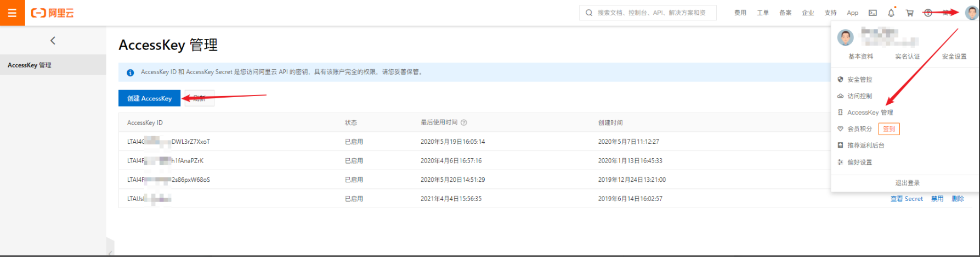Select AccessKey 管理 in the account dropdown
980x257 pixels.
[870, 113]
